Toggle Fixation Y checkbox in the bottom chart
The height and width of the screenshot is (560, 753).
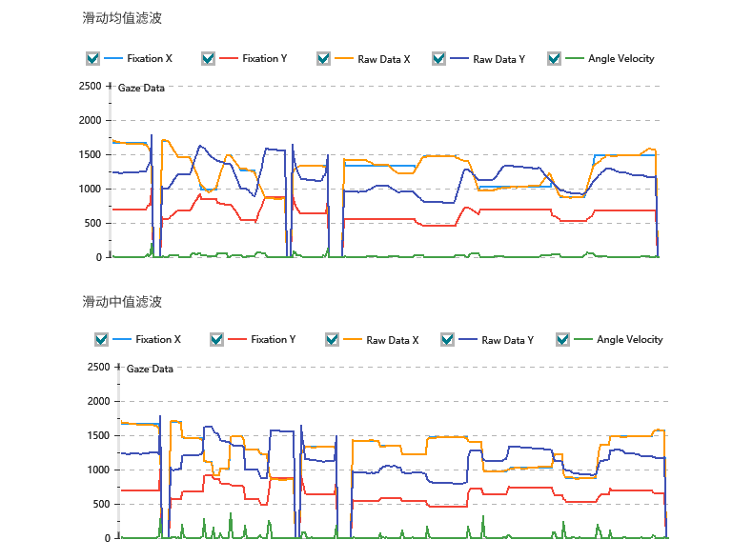pyautogui.click(x=216, y=340)
